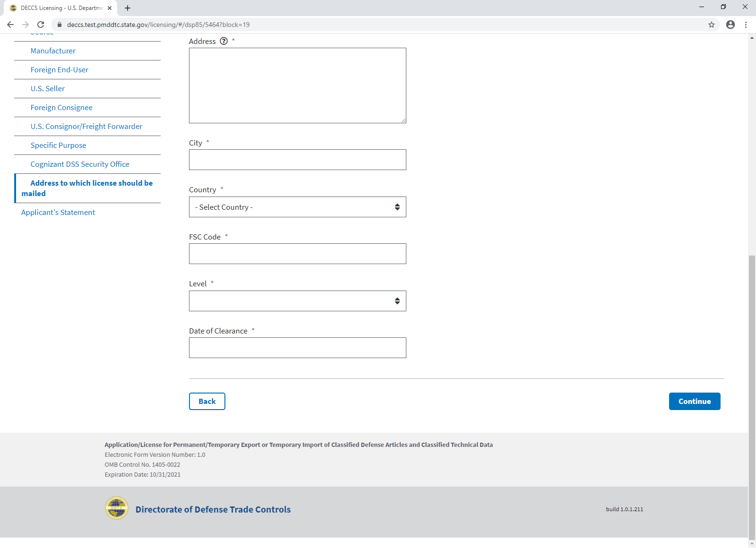Open the Select Country dropdown
Image resolution: width=756 pixels, height=548 pixels.
297,207
